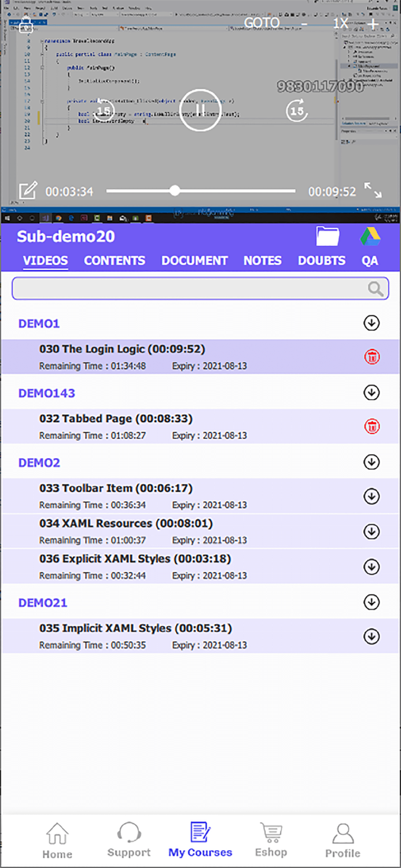Click Remaining Time 00:50:35 text
This screenshot has width=401, height=868.
[x=93, y=645]
